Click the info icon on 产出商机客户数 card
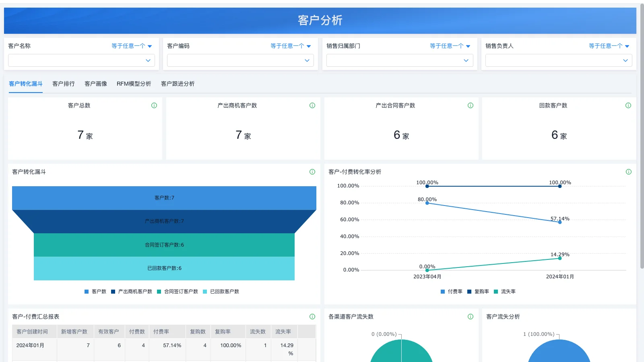The width and height of the screenshot is (644, 362). pyautogui.click(x=312, y=105)
